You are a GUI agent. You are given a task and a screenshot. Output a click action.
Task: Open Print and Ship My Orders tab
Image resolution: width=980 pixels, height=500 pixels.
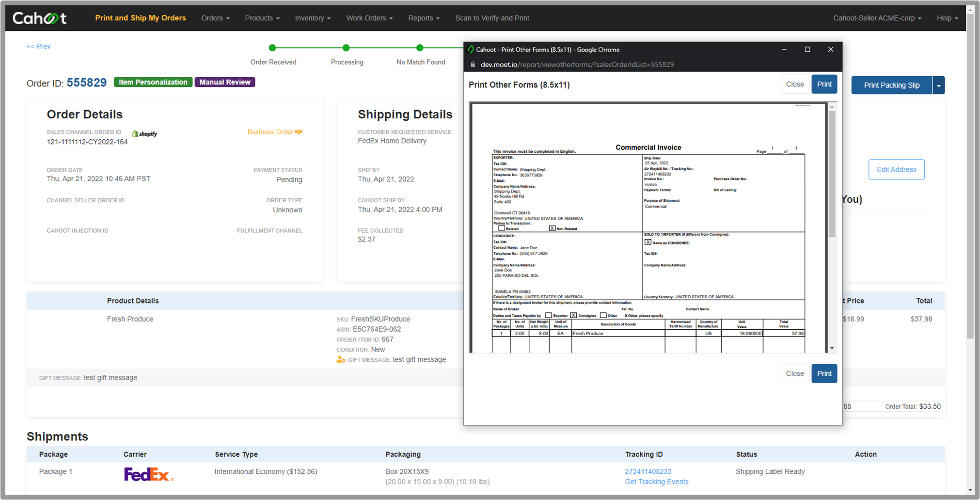(x=141, y=18)
